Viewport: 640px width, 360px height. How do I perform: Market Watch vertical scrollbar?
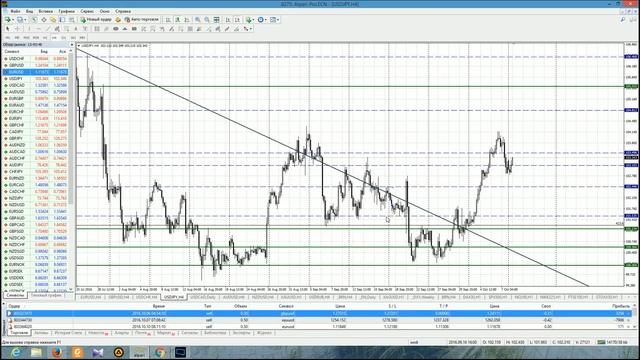click(x=71, y=169)
